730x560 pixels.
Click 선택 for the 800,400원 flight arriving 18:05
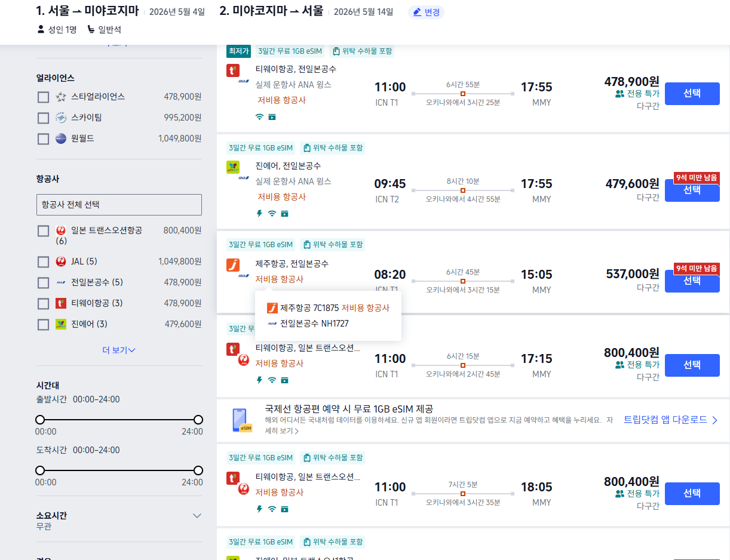pyautogui.click(x=692, y=493)
